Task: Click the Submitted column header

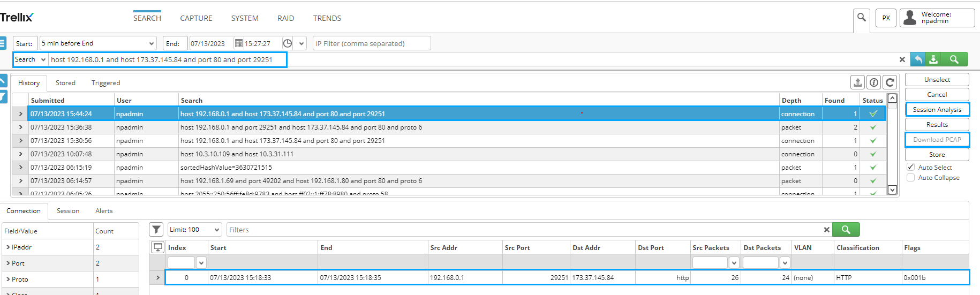Action: pos(71,100)
